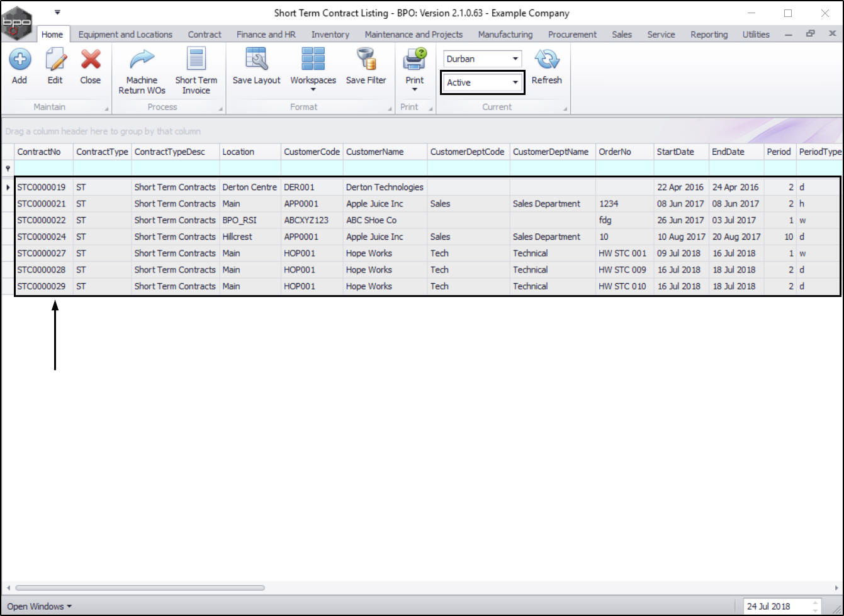The height and width of the screenshot is (616, 844).
Task: Sort by OrderNo column header
Action: pos(625,152)
